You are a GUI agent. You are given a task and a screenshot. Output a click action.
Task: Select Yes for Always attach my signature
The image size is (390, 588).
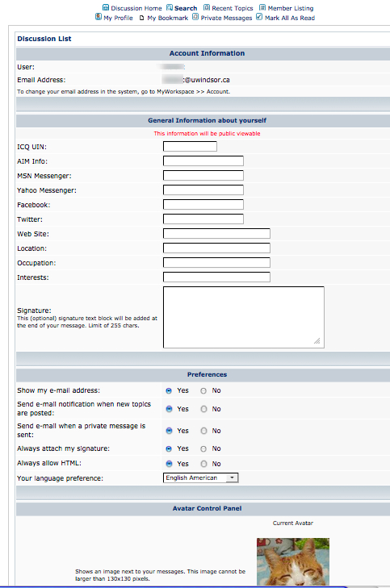pyautogui.click(x=169, y=449)
